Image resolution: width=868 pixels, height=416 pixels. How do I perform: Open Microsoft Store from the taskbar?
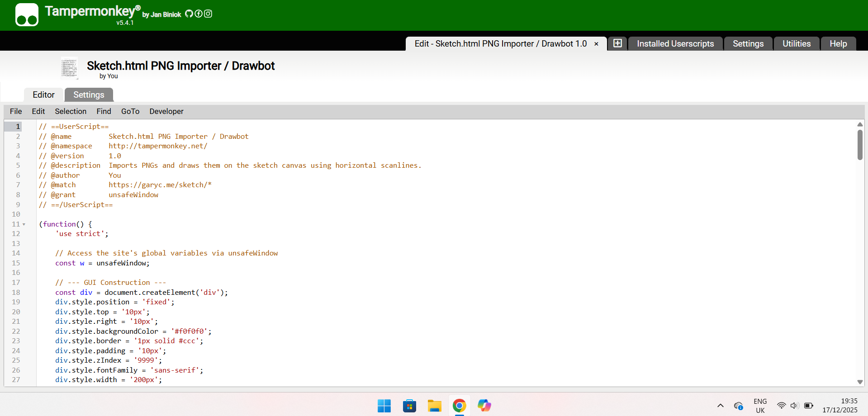(x=409, y=406)
